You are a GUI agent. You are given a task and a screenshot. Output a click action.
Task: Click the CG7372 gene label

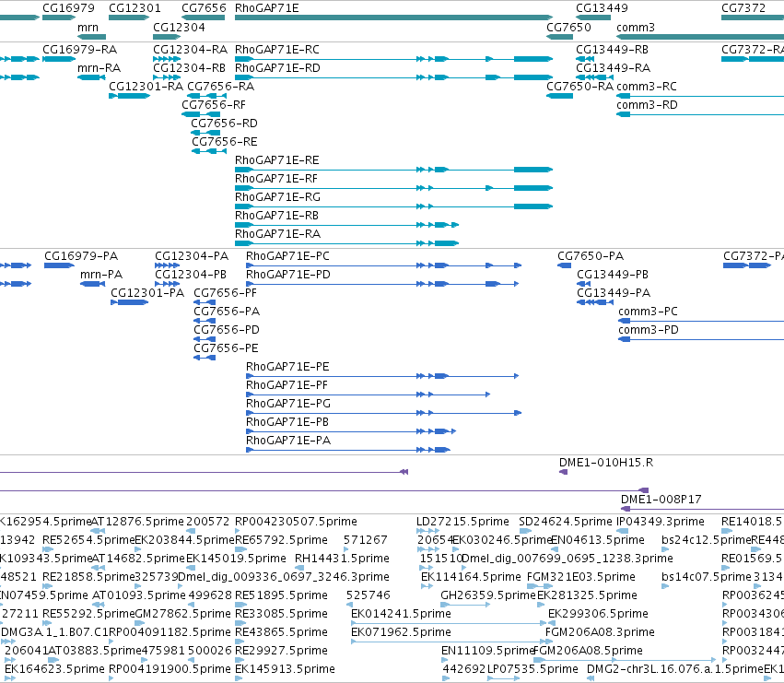(743, 8)
